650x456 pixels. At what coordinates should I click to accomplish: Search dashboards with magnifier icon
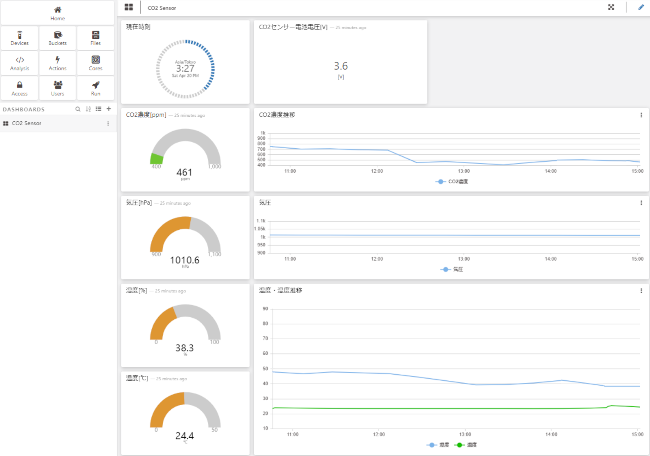tap(78, 109)
